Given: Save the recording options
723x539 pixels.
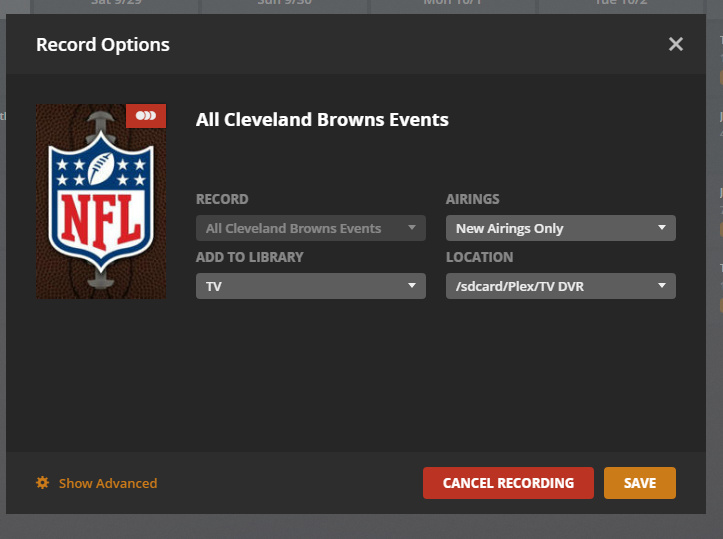Looking at the screenshot, I should tap(640, 483).
